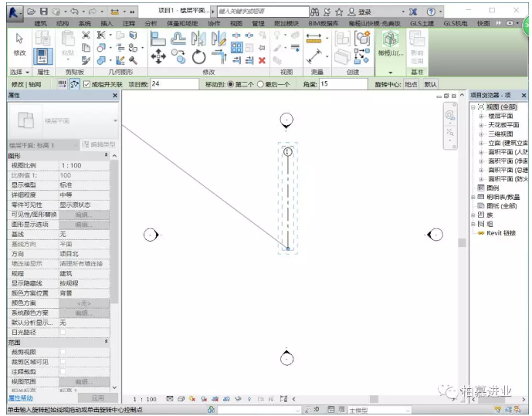Expand the Families tree node

point(473,215)
